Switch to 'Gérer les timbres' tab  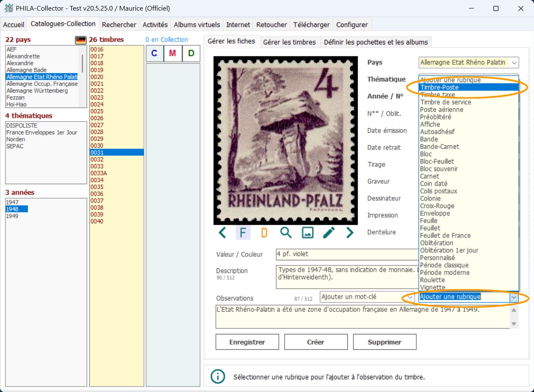pyautogui.click(x=289, y=42)
